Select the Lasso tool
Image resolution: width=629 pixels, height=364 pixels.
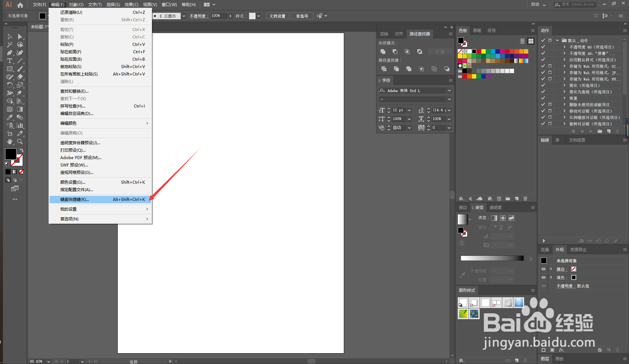click(x=20, y=44)
